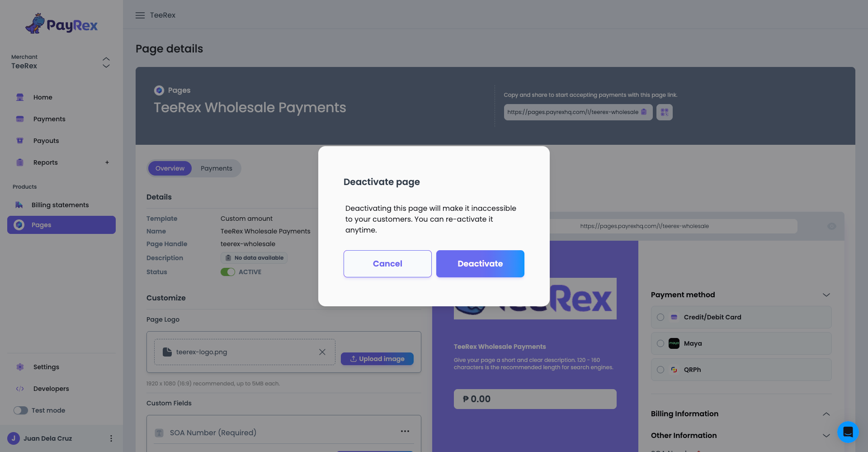Expand the Reports submenu
The width and height of the screenshot is (868, 452).
(107, 162)
